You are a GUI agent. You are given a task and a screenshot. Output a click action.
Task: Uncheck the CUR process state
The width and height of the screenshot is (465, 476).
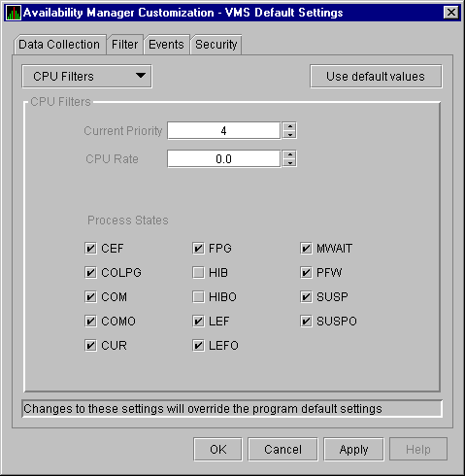[90, 346]
